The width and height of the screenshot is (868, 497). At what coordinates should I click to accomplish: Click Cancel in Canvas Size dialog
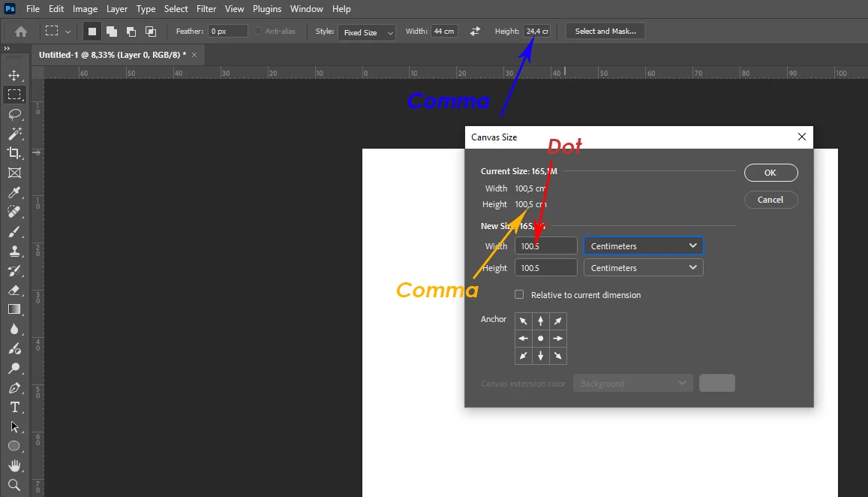click(770, 200)
